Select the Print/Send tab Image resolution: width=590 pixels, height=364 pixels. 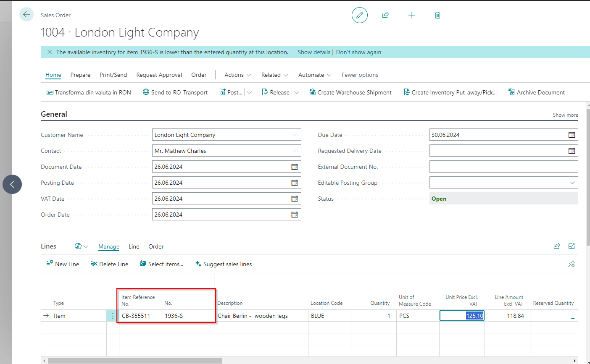point(113,75)
